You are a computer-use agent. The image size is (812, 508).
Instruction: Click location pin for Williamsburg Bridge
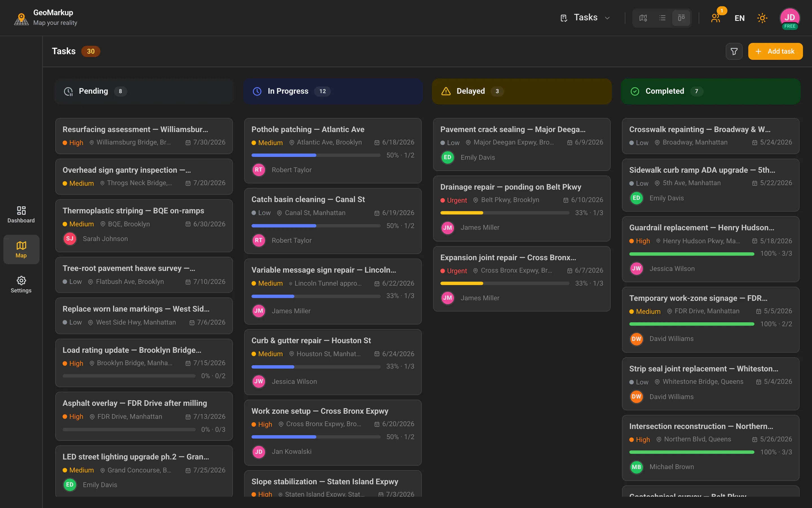click(92, 143)
